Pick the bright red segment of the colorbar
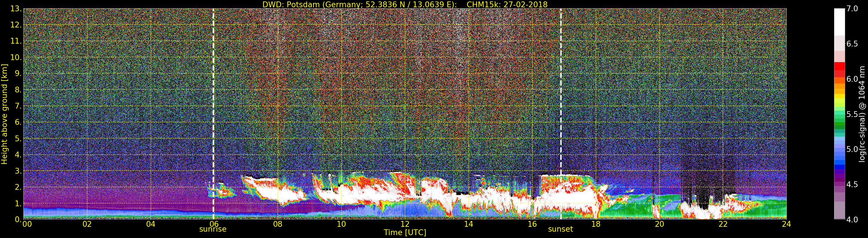 [839, 66]
